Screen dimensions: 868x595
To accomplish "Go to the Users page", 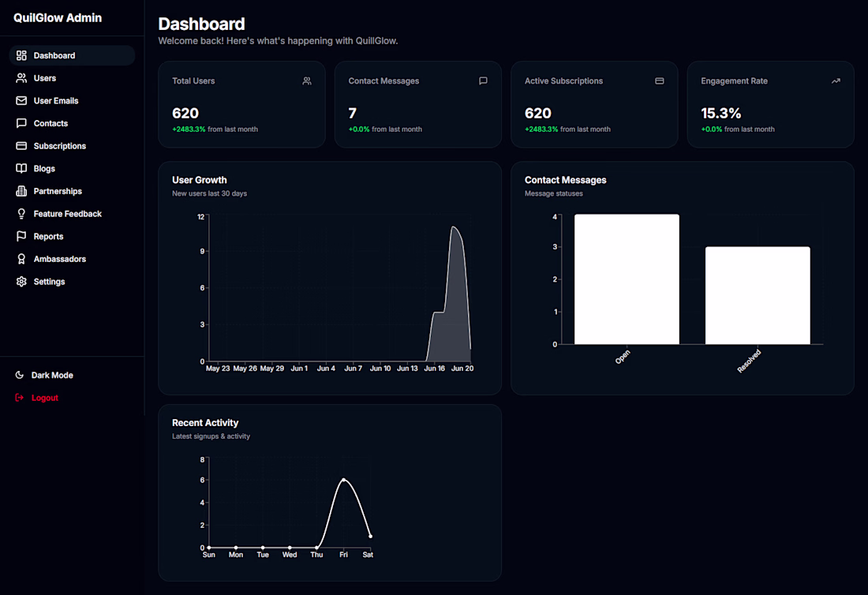I will 72,78.
